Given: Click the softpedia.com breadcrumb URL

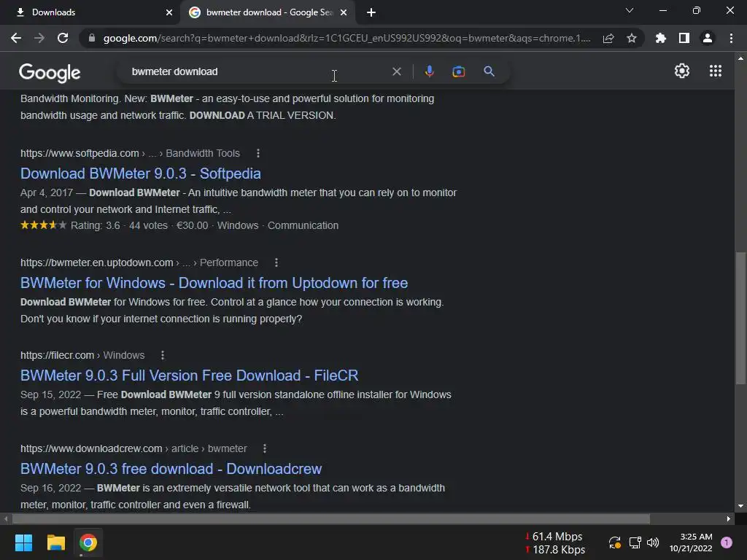Looking at the screenshot, I should (80, 153).
